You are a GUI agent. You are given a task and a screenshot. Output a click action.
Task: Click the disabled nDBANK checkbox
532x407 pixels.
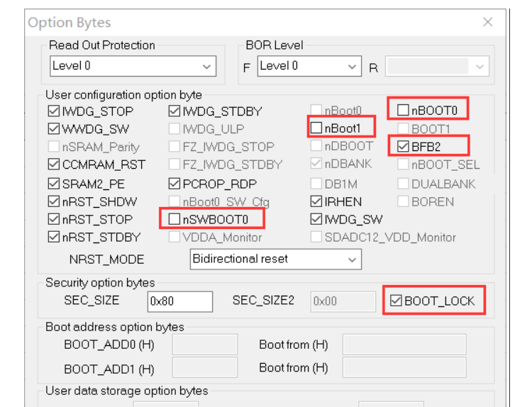(x=316, y=164)
